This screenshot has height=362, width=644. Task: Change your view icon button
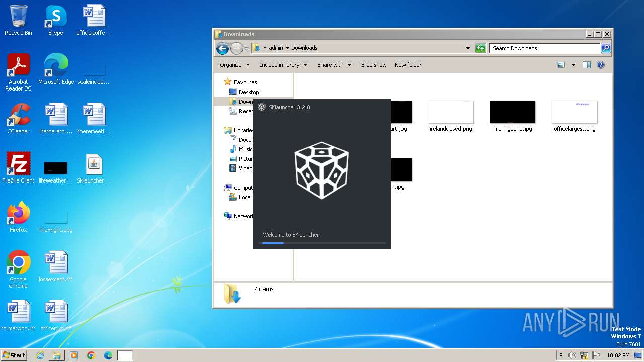pos(561,65)
